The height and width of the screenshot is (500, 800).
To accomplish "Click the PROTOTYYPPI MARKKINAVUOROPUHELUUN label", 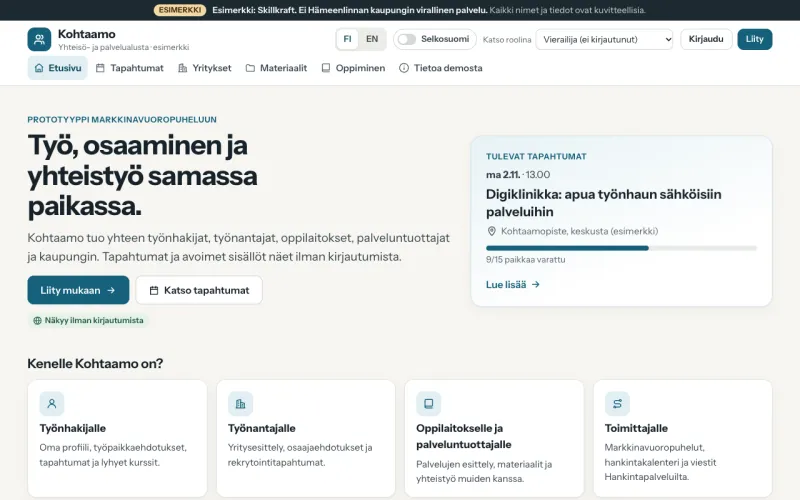I will 122,119.
